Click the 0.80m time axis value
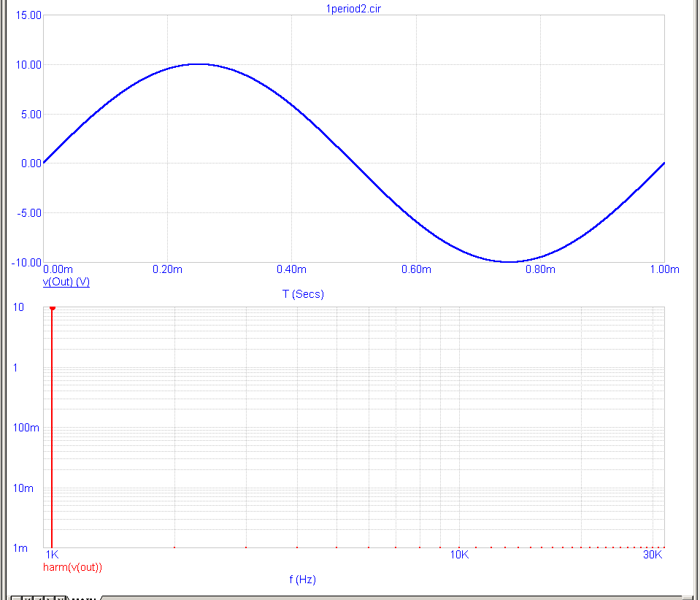The width and height of the screenshot is (700, 600). click(x=540, y=269)
